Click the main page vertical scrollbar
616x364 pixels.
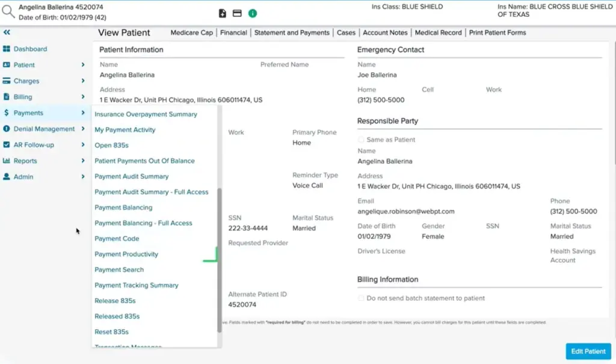614,102
